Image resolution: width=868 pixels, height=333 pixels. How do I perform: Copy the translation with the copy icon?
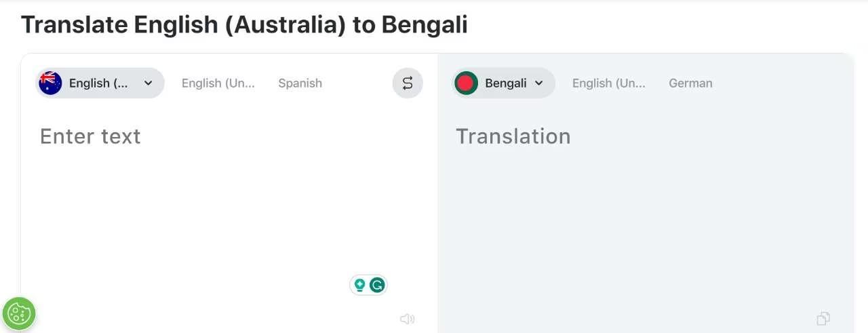pos(823,319)
